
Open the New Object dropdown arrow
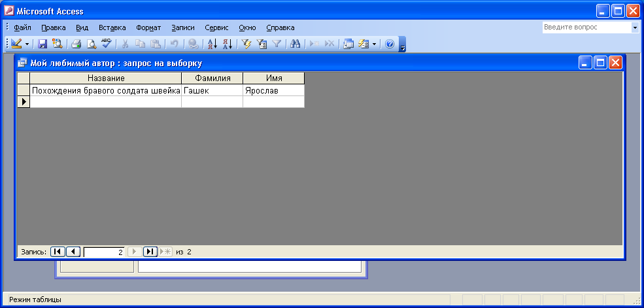[x=374, y=44]
